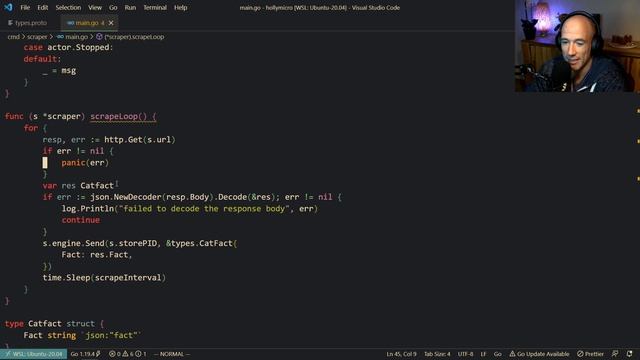Click the NORMAL vim mode indicator

click(172, 354)
